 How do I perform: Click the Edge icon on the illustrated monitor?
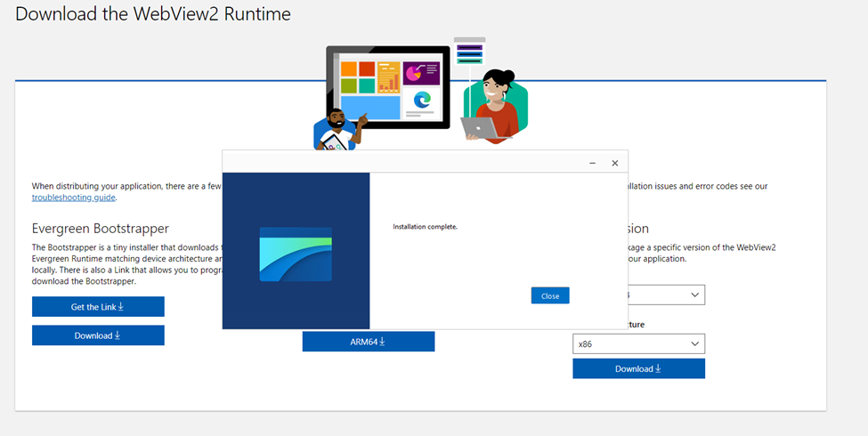pos(421,101)
